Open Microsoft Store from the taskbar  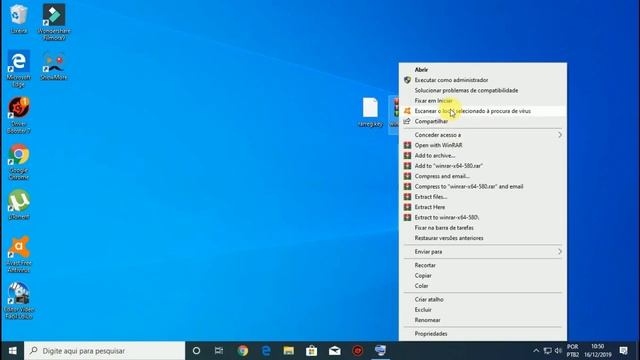(x=311, y=351)
